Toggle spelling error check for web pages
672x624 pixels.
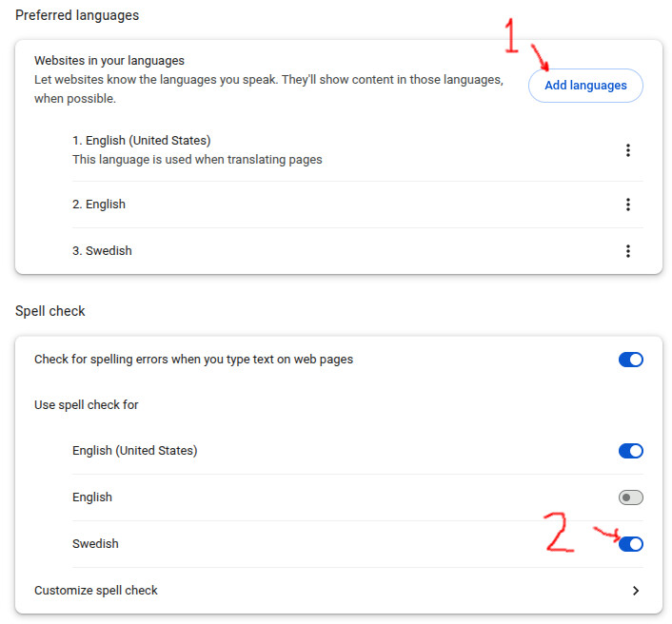631,360
